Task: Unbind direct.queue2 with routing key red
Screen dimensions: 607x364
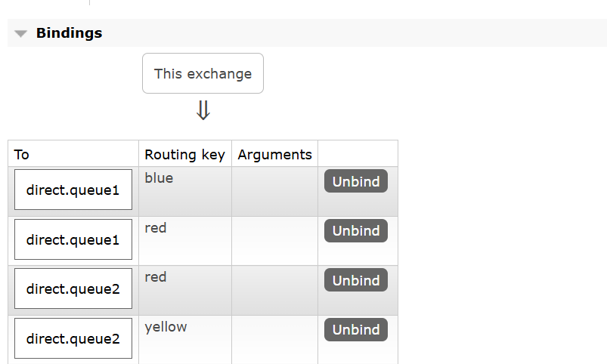Action: 356,280
